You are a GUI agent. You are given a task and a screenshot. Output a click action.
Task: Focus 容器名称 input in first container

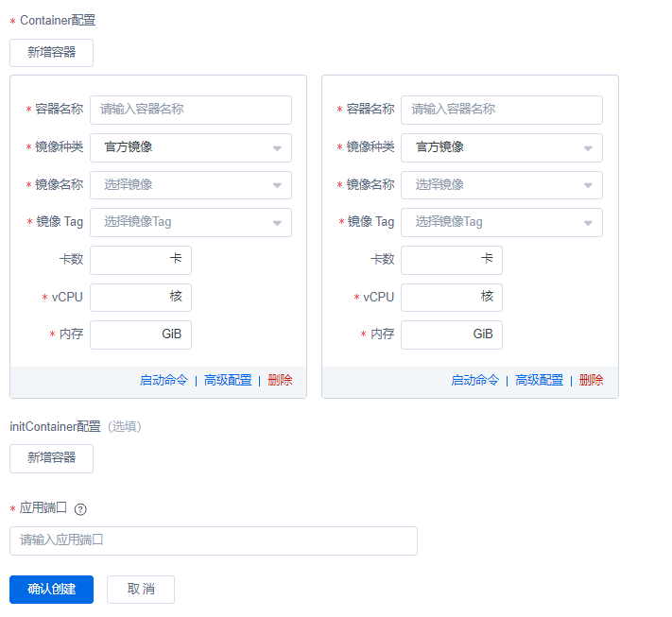[190, 110]
